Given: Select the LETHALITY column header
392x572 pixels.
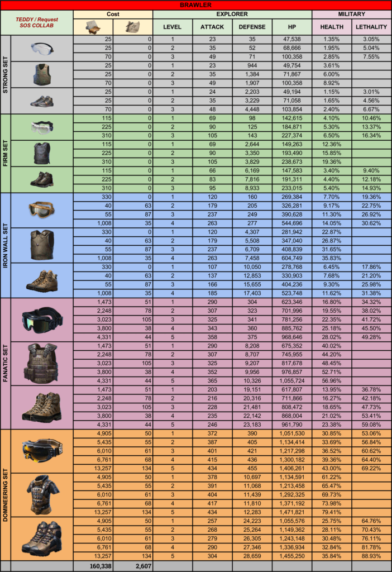Looking at the screenshot, I should [371, 27].
